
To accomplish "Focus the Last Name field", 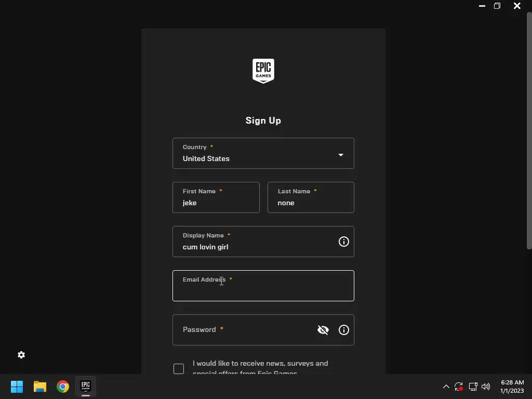I will [x=311, y=197].
